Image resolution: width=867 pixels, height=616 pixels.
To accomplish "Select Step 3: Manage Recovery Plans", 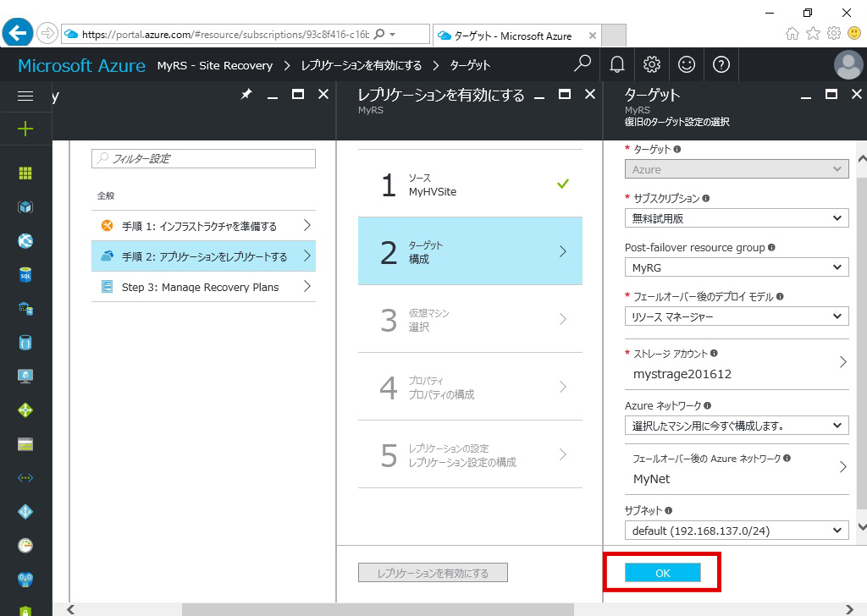I will click(x=203, y=286).
